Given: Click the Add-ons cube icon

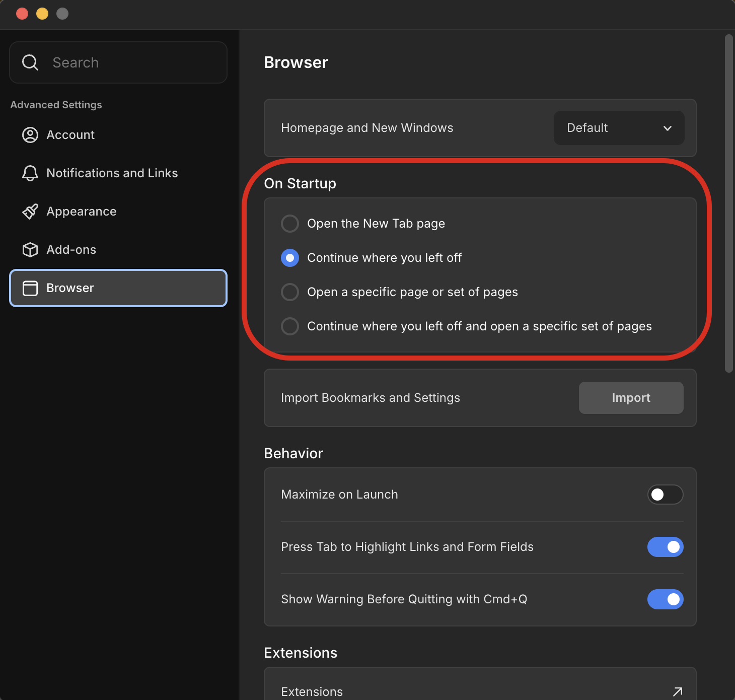Looking at the screenshot, I should (30, 250).
